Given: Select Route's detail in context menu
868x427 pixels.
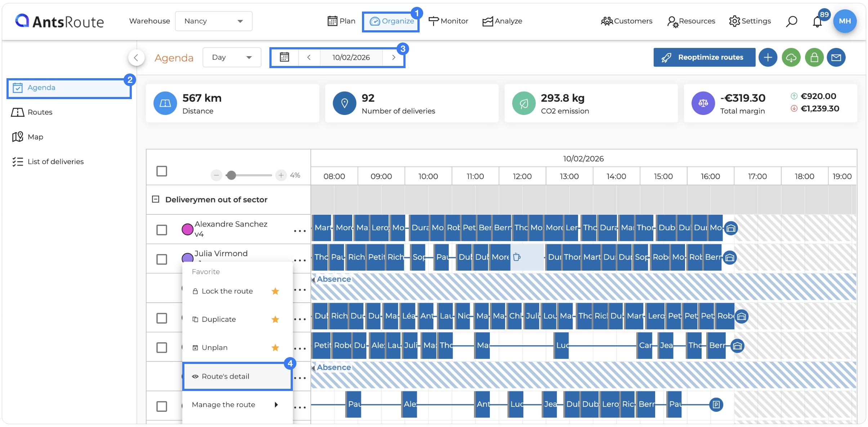Looking at the screenshot, I should pos(237,376).
